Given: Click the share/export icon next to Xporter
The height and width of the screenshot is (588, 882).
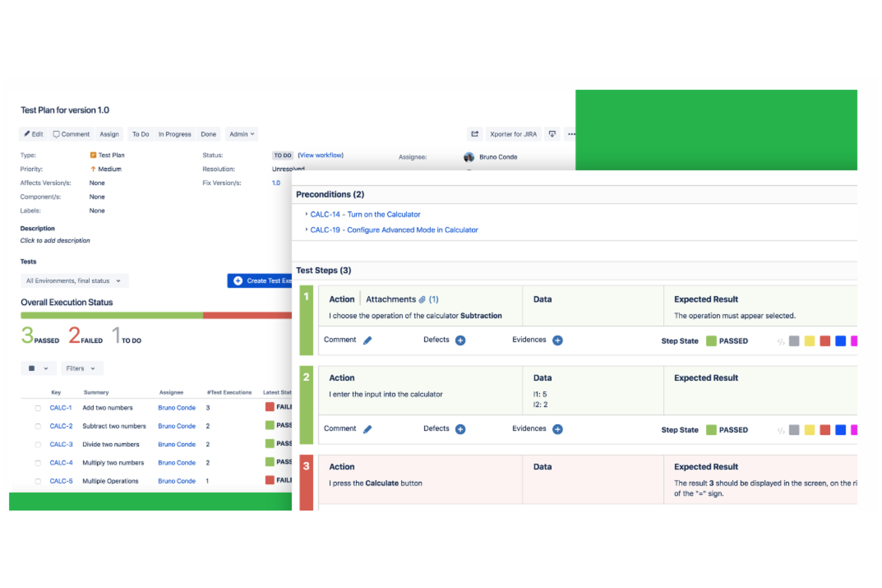Looking at the screenshot, I should (474, 134).
